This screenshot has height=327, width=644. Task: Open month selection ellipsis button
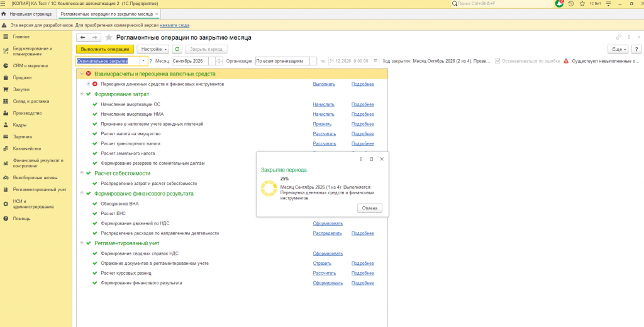pyautogui.click(x=212, y=61)
